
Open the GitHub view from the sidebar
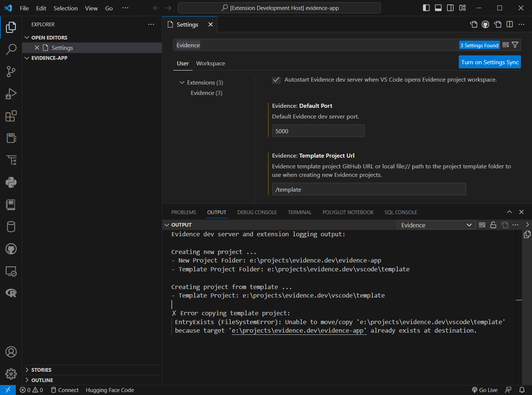click(x=11, y=249)
